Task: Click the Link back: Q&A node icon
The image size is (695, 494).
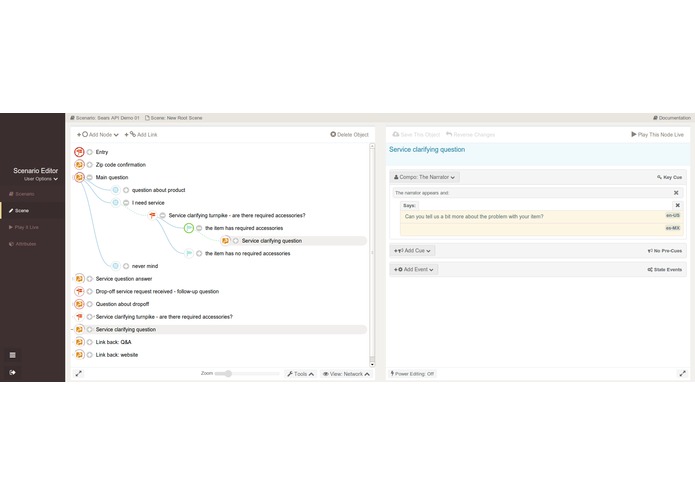Action: (x=79, y=342)
